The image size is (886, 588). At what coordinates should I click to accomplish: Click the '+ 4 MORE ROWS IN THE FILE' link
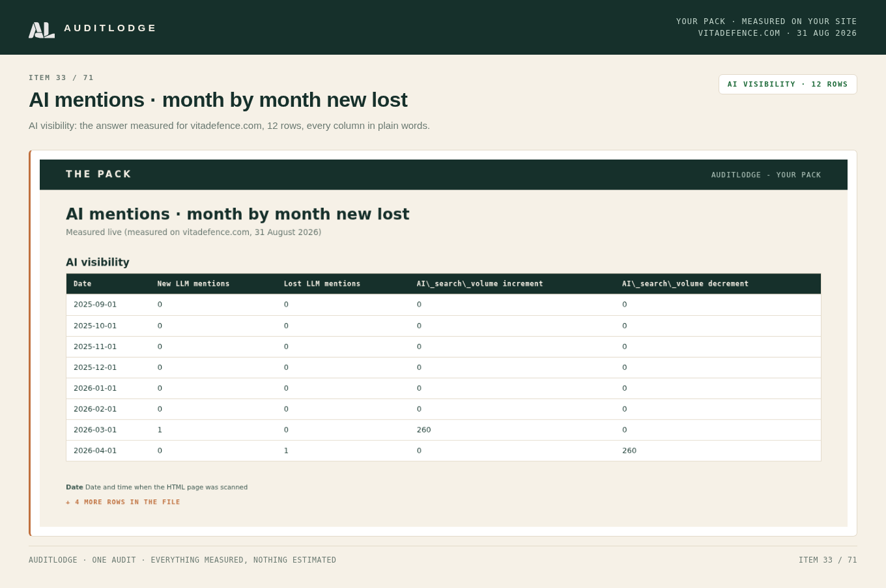click(x=123, y=502)
